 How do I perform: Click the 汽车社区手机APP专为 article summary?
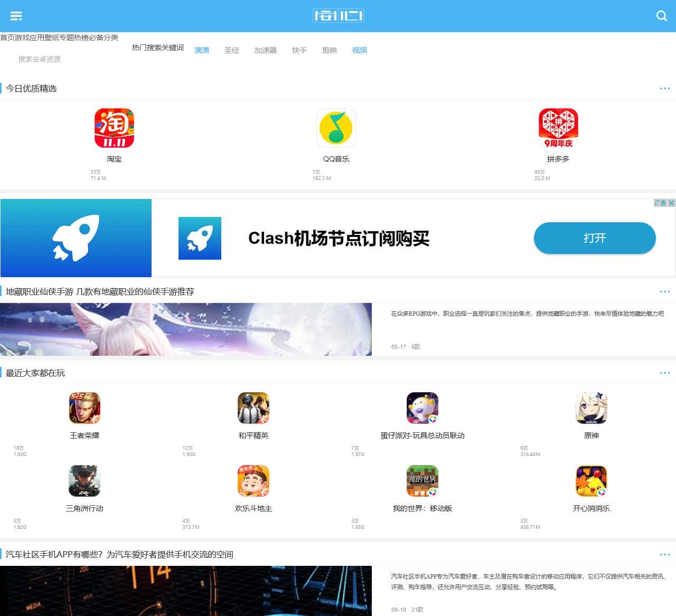pos(528,582)
